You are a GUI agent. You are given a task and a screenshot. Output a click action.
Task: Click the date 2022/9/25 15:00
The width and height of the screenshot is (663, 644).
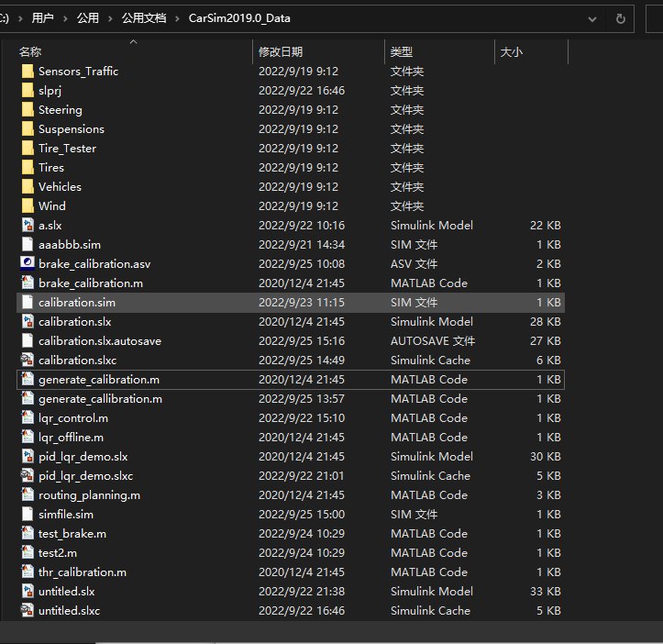pyautogui.click(x=302, y=514)
